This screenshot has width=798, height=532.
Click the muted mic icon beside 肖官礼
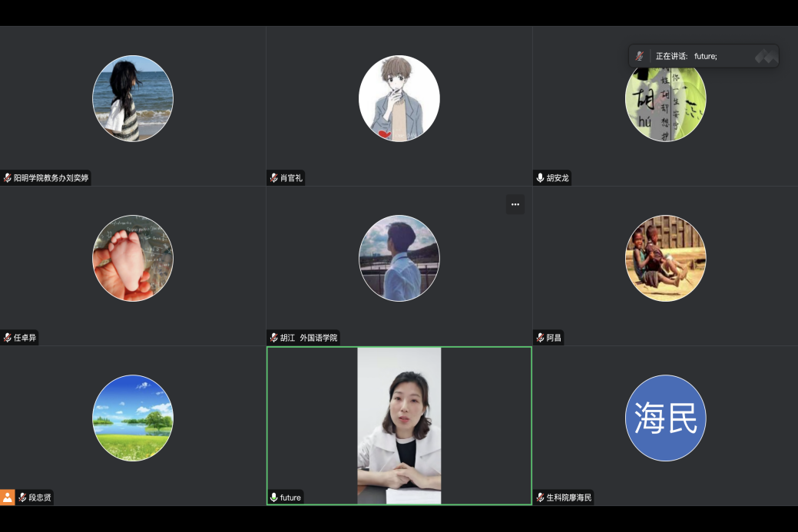[x=274, y=178]
